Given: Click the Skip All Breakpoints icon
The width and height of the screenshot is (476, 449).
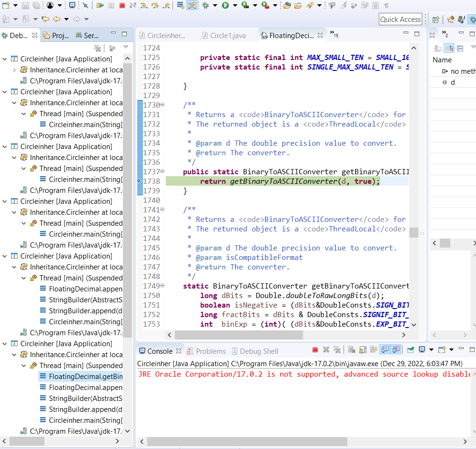Looking at the screenshot, I should (85, 6).
